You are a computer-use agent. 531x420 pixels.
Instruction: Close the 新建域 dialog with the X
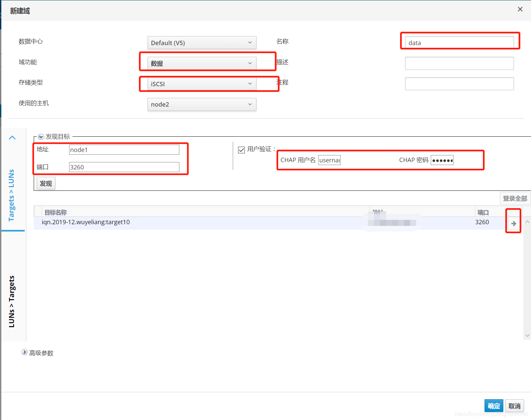tap(520, 9)
